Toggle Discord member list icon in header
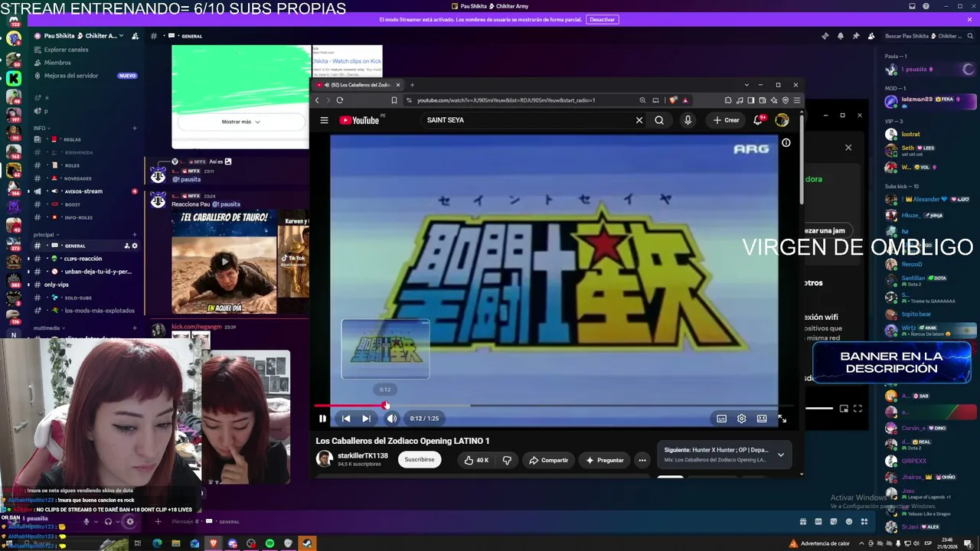This screenshot has width=980, height=551. coord(871,36)
